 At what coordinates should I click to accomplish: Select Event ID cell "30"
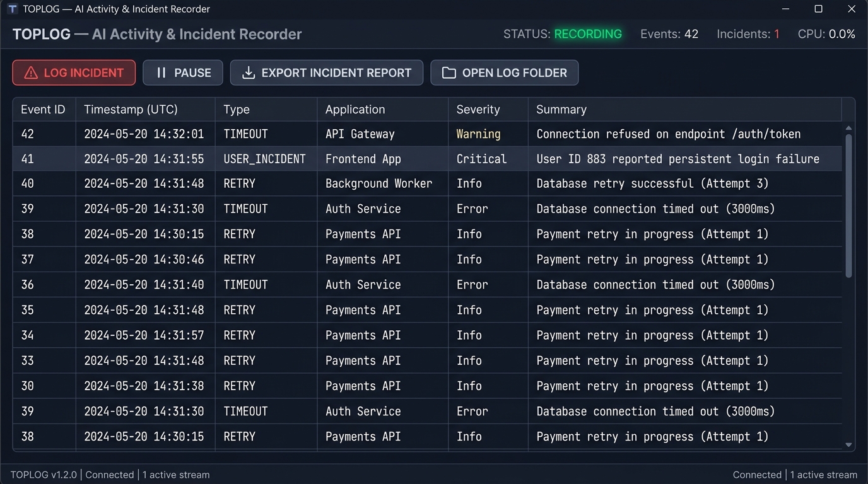pos(27,386)
